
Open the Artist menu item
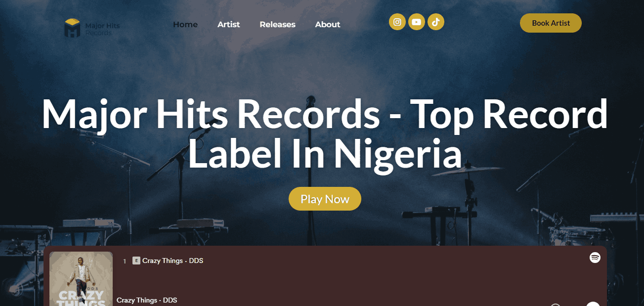pyautogui.click(x=229, y=25)
